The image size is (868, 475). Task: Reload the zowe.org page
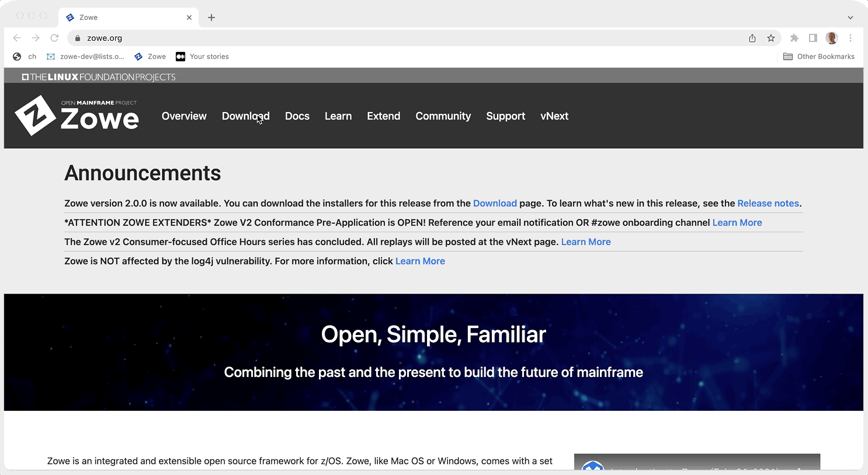[54, 38]
